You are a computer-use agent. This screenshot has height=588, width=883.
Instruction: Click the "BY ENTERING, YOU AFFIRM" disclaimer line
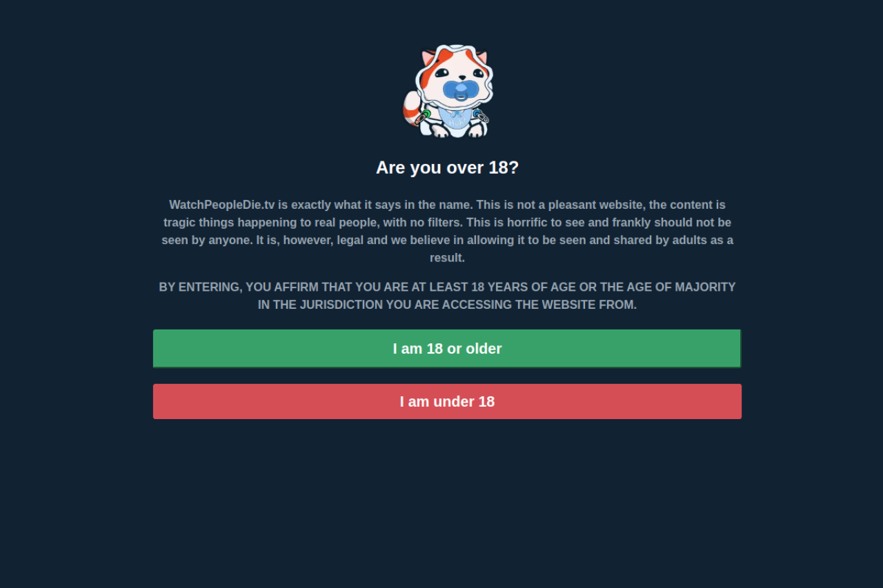coord(447,287)
